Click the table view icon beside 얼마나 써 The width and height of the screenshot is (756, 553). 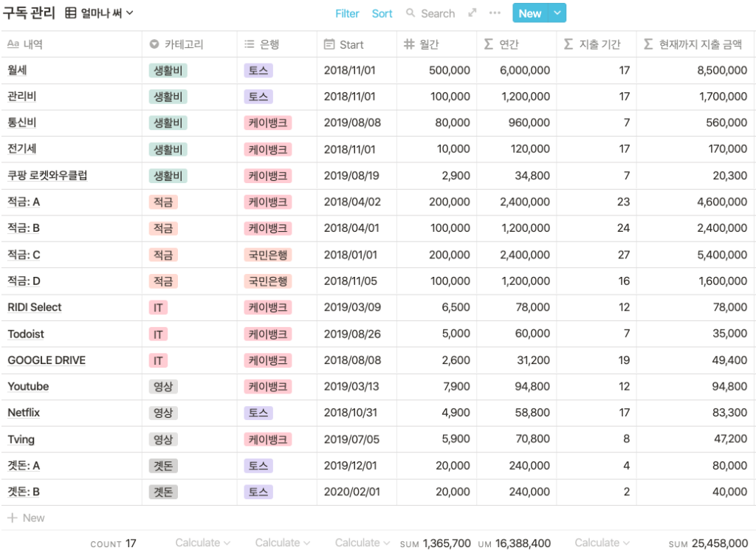[71, 13]
